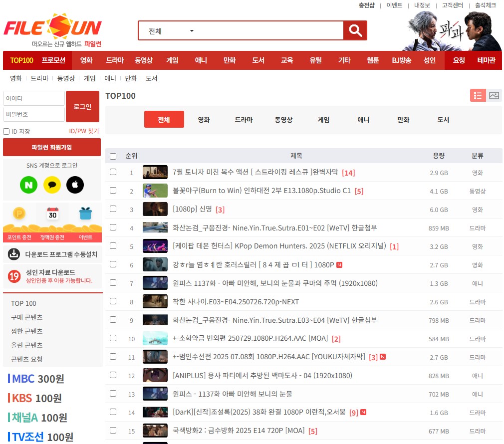Screen dimensions: 504x444
Task: Log in with the Apple icon
Action: point(75,185)
